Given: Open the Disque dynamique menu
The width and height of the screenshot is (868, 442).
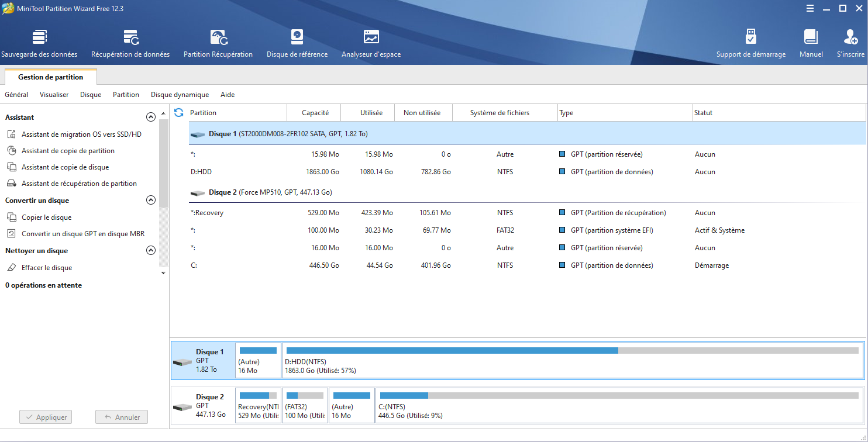Looking at the screenshot, I should click(180, 95).
